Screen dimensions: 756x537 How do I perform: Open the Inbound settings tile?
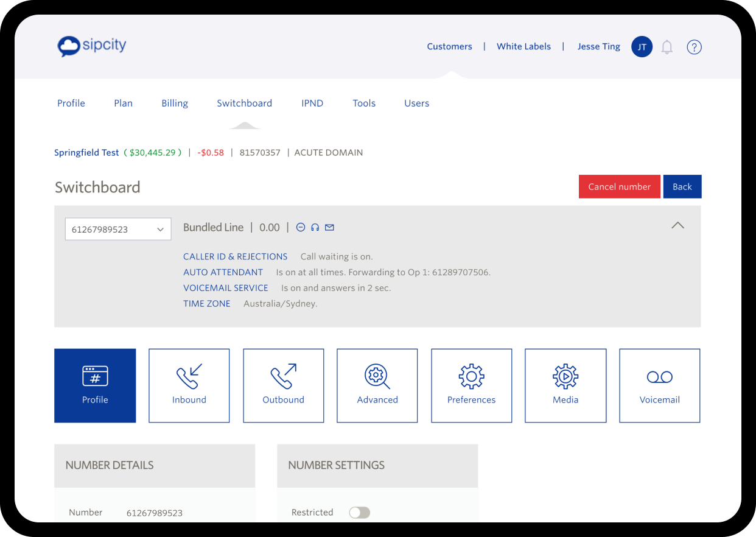point(189,385)
